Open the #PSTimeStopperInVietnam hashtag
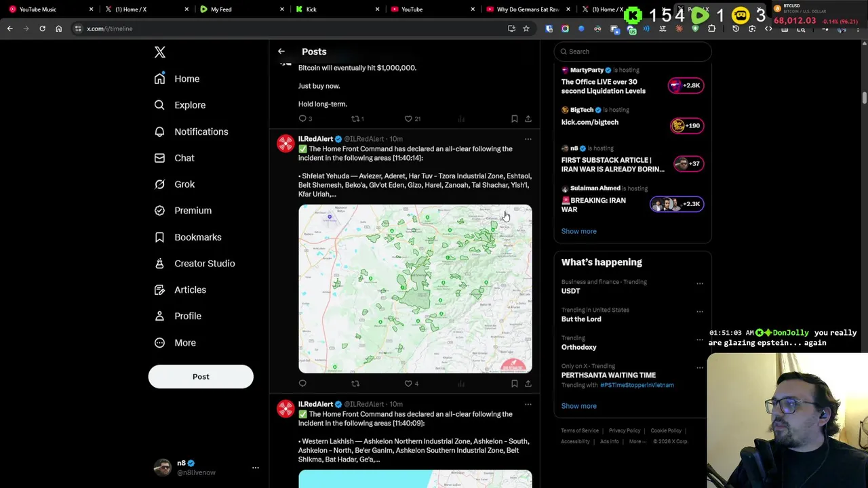This screenshot has width=868, height=488. pos(637,385)
